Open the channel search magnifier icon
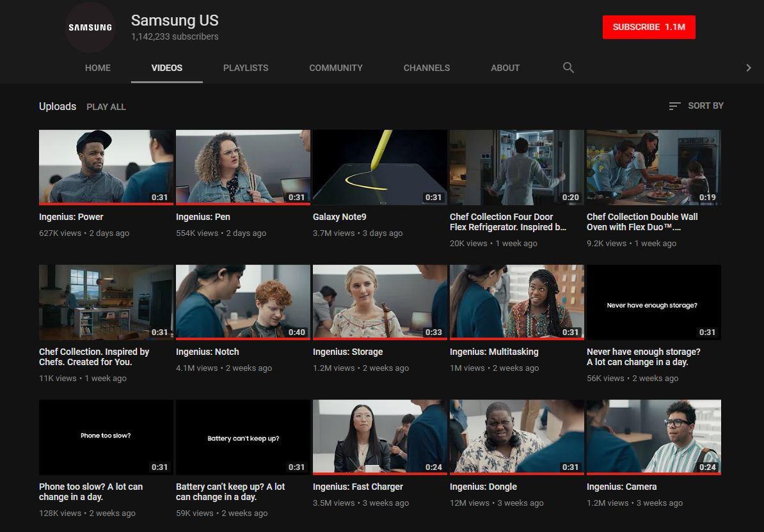Screen dimensions: 764x532 coord(568,68)
